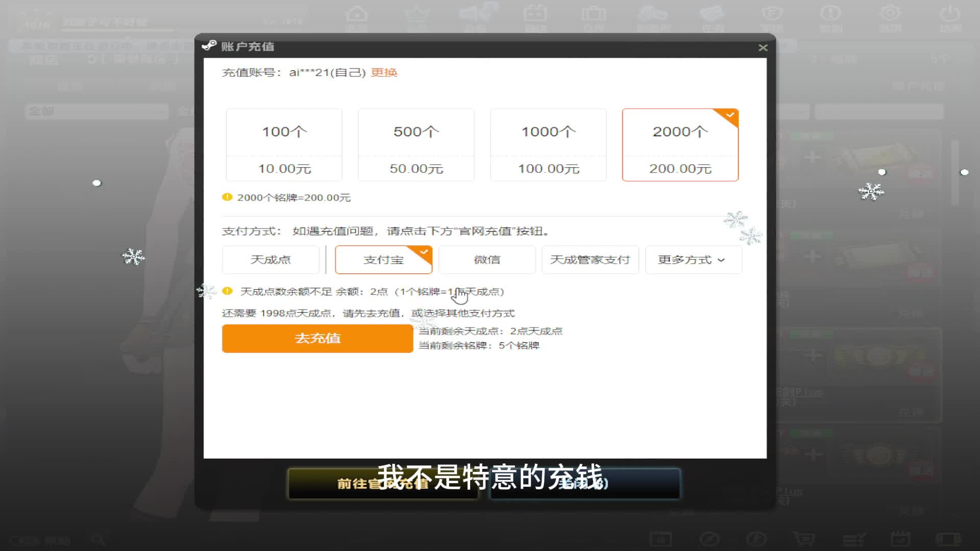Click the Steam logo in dialog title
980x551 pixels.
tap(209, 46)
